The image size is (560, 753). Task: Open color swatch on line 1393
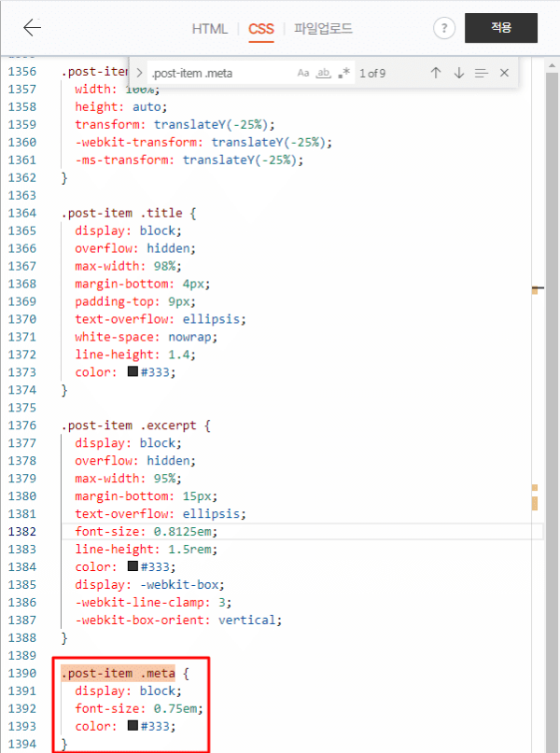[x=133, y=726]
